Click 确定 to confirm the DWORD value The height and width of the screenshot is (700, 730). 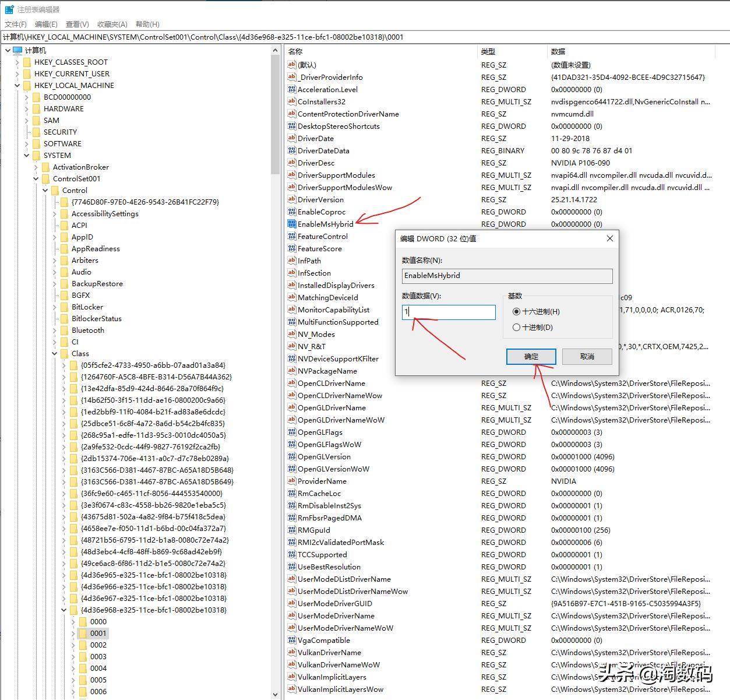[531, 356]
